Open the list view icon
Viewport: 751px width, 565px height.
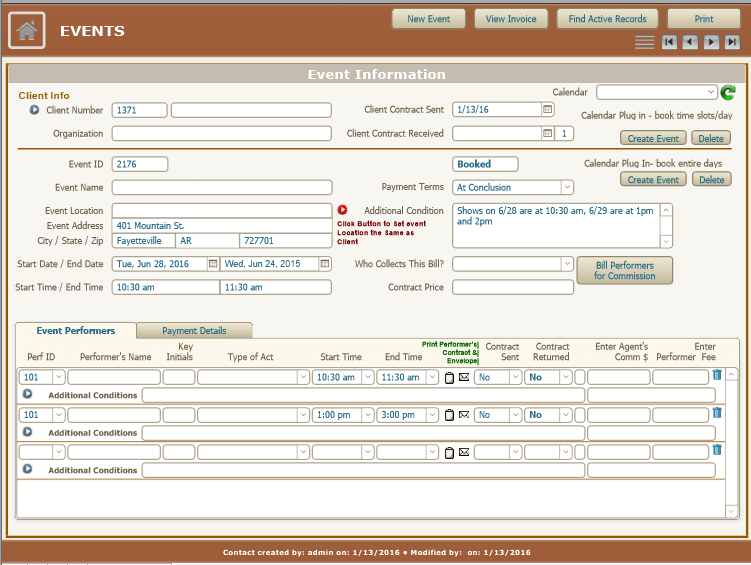[x=644, y=42]
